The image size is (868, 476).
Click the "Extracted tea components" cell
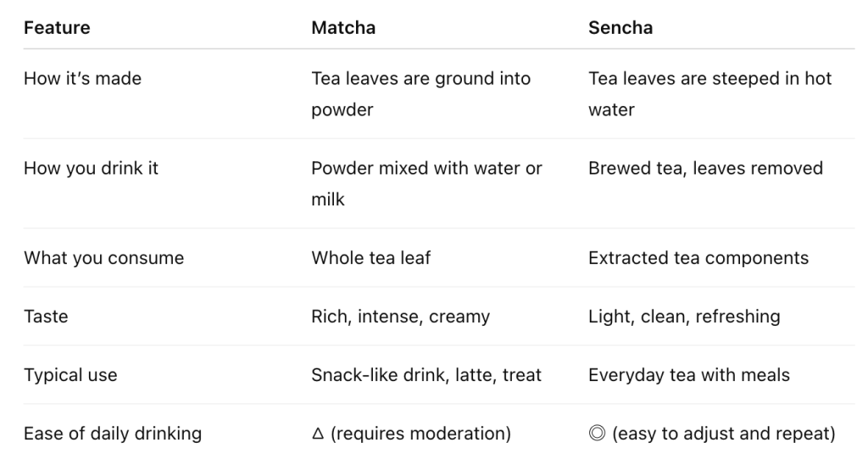[698, 258]
